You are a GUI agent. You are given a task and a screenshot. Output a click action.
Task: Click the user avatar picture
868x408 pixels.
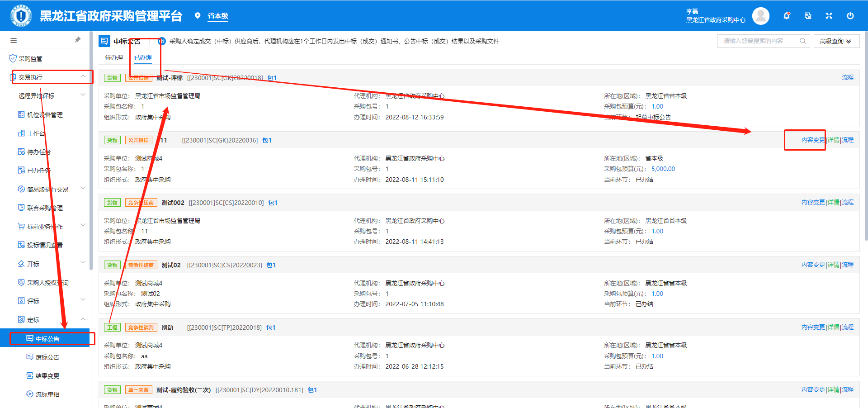coord(761,16)
